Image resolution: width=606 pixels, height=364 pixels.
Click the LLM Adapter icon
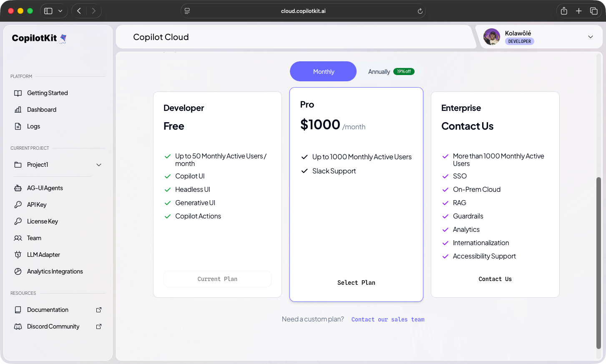point(18,254)
